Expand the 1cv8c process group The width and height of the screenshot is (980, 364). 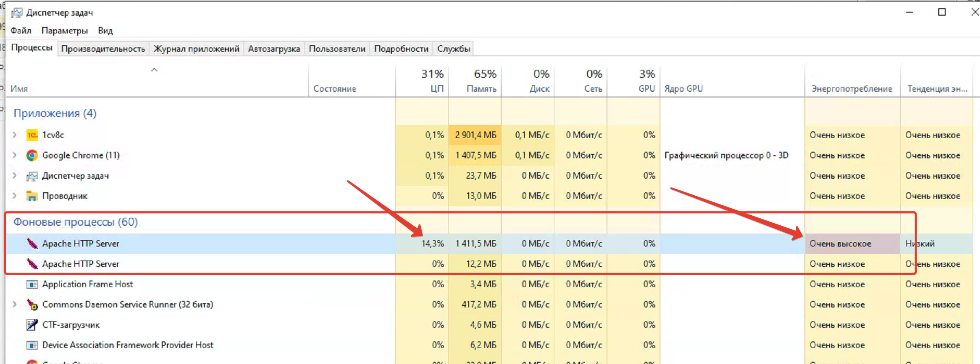point(15,135)
